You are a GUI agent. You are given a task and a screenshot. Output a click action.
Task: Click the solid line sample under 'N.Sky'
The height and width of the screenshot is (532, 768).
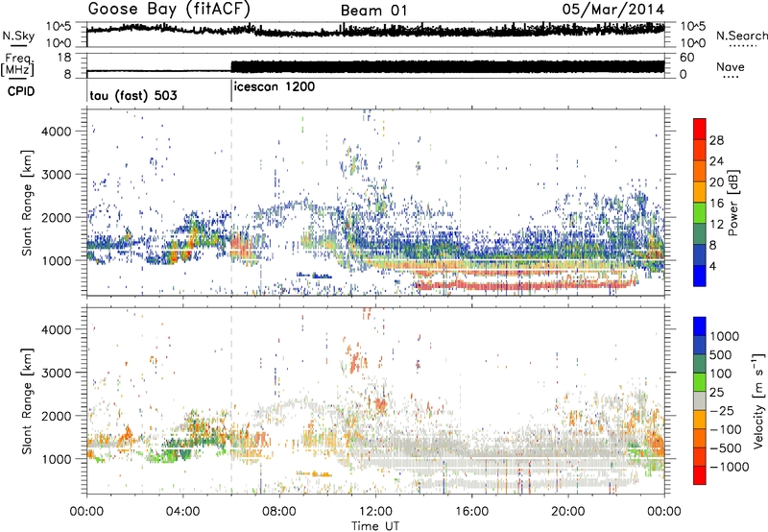tap(19, 45)
